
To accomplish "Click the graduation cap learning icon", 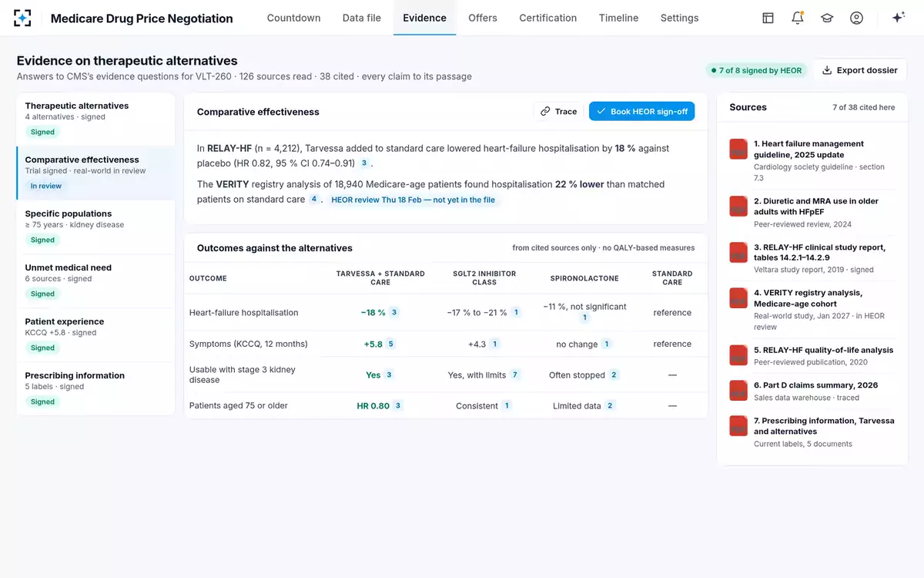I will (827, 18).
